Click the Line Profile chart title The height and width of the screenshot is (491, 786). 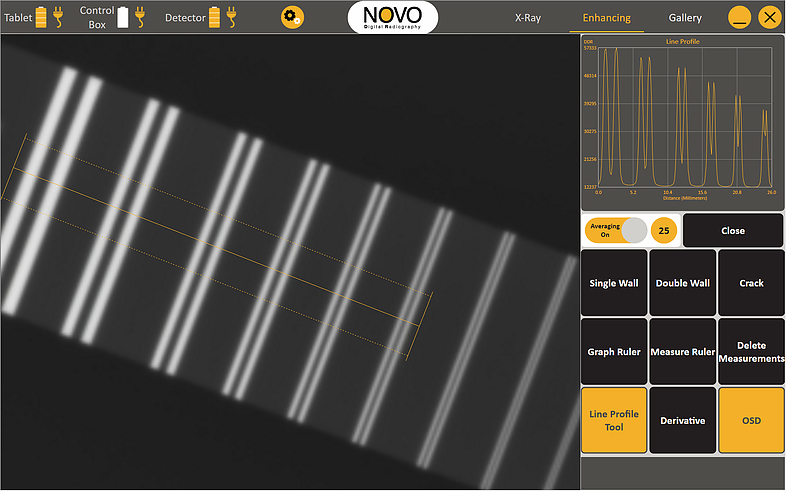click(683, 42)
